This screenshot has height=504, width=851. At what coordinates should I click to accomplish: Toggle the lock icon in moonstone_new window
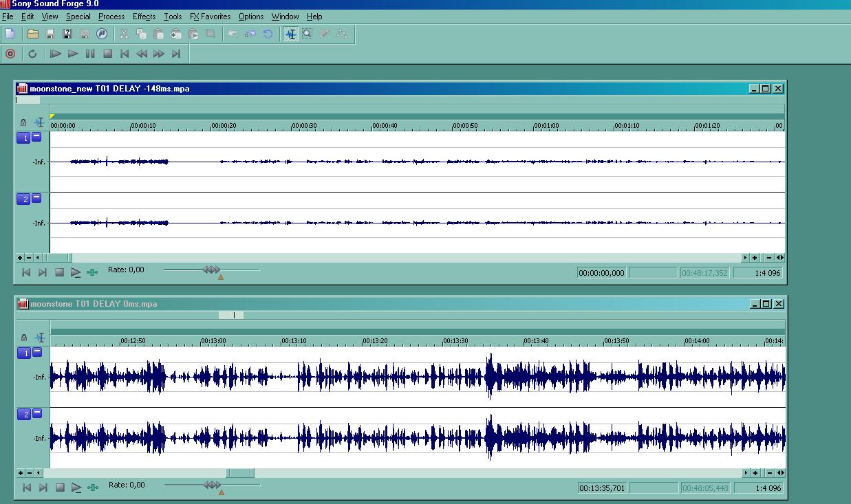23,122
